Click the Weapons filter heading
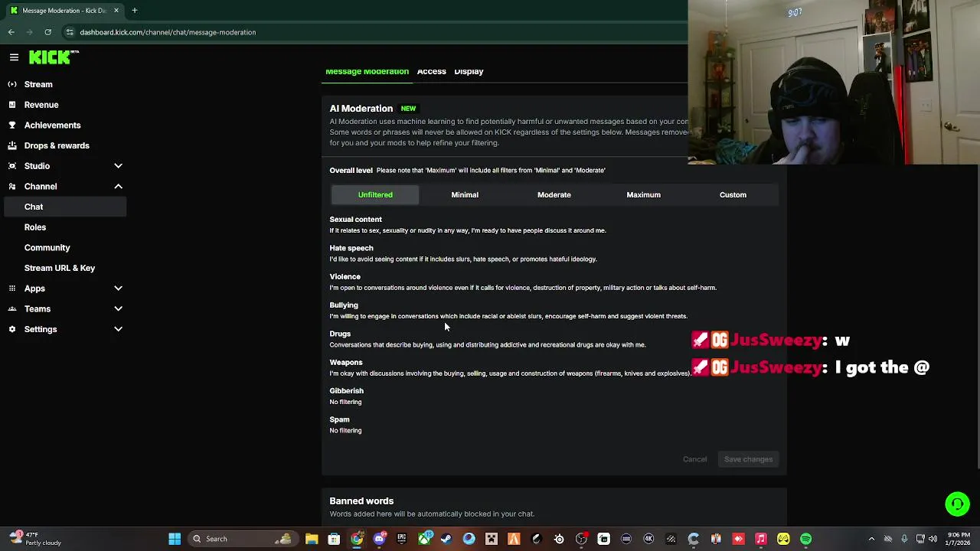Image resolution: width=980 pixels, height=551 pixels. (x=346, y=362)
